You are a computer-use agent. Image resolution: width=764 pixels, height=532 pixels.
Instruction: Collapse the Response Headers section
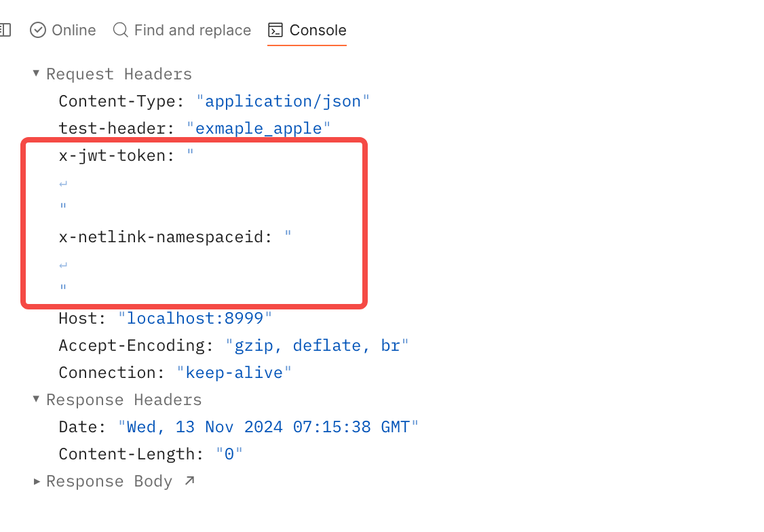tap(36, 399)
